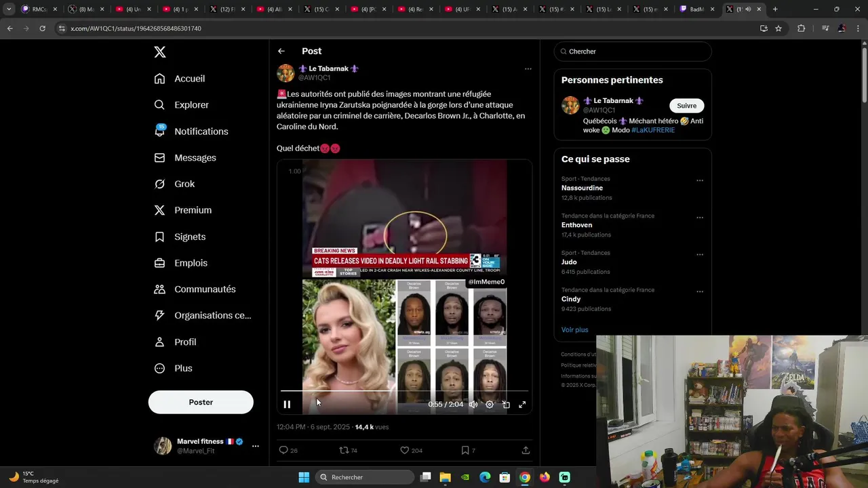Switch to the RMC tab
868x488 pixels.
coord(39,9)
